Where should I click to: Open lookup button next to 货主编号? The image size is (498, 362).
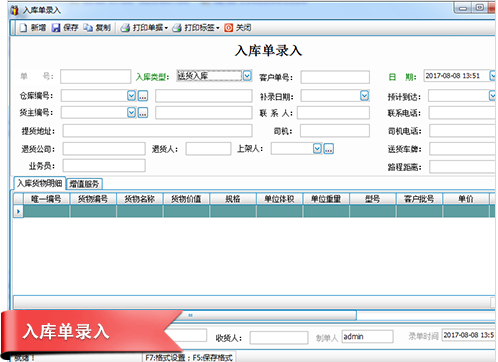143,113
